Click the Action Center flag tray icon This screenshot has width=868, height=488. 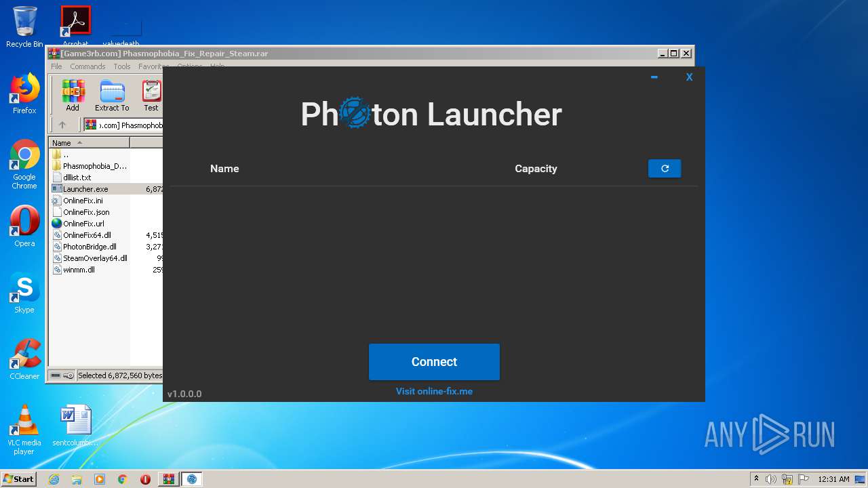point(804,479)
